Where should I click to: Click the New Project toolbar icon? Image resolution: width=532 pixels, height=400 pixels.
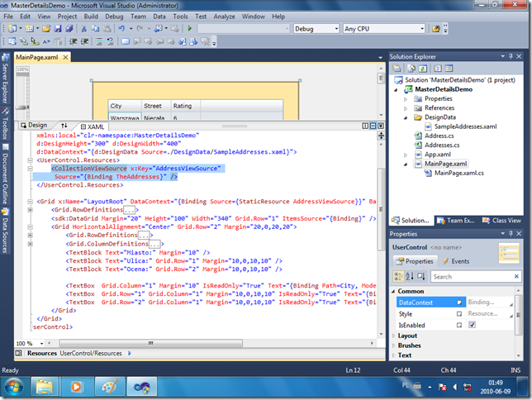click(12, 29)
